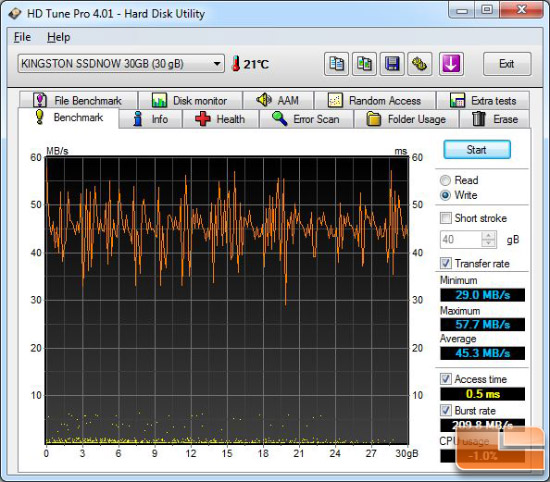Click the AAM speaker icon

coord(264,100)
